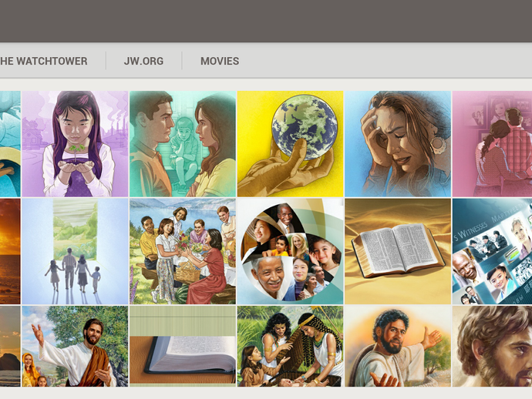Open the family walking into paradise thumbnail
The width and height of the screenshot is (532, 399).
coord(75,251)
